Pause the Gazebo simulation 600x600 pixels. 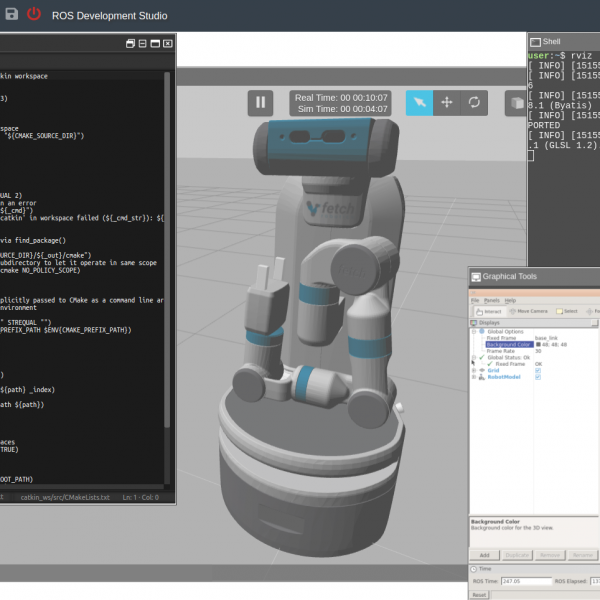(x=260, y=103)
